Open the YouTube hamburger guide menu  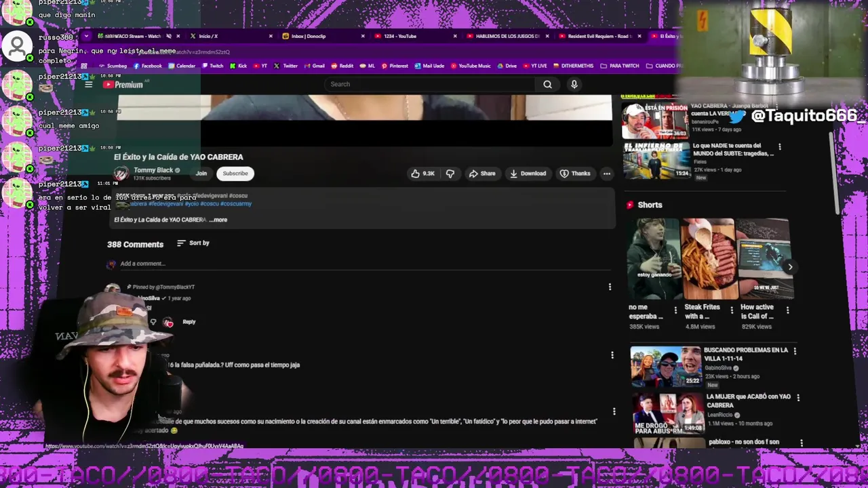[88, 85]
